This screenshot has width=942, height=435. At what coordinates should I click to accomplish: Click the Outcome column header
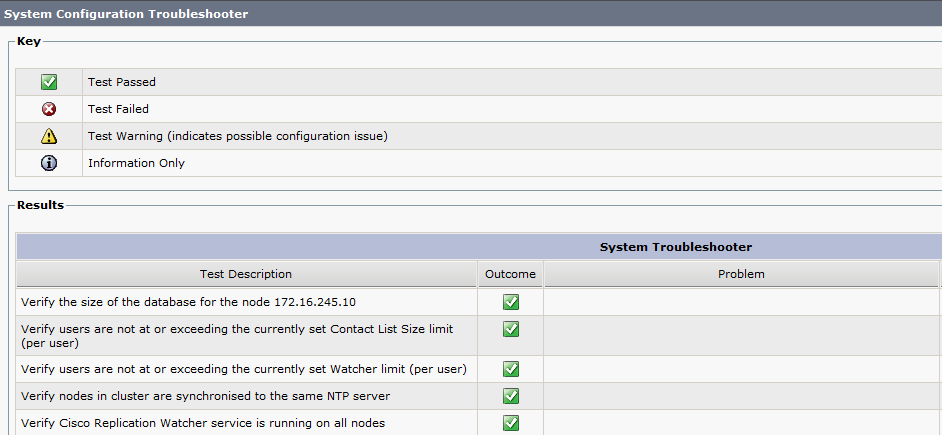tap(510, 274)
